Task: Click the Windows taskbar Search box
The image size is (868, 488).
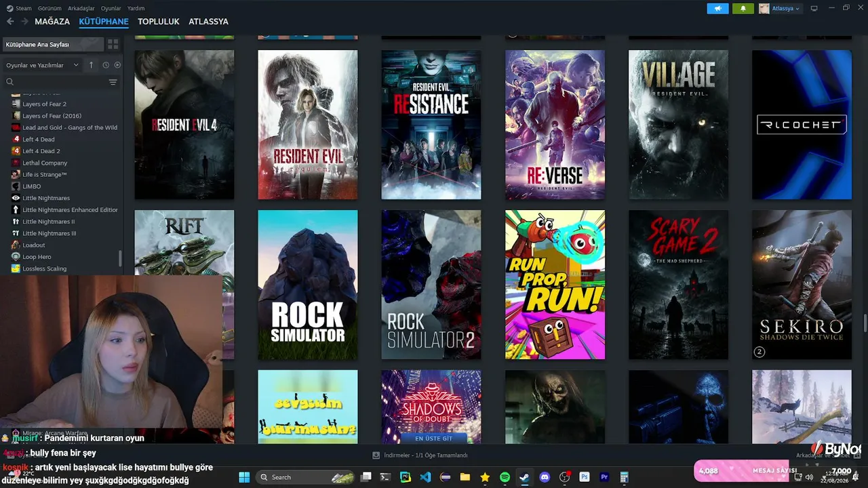Action: pos(306,477)
